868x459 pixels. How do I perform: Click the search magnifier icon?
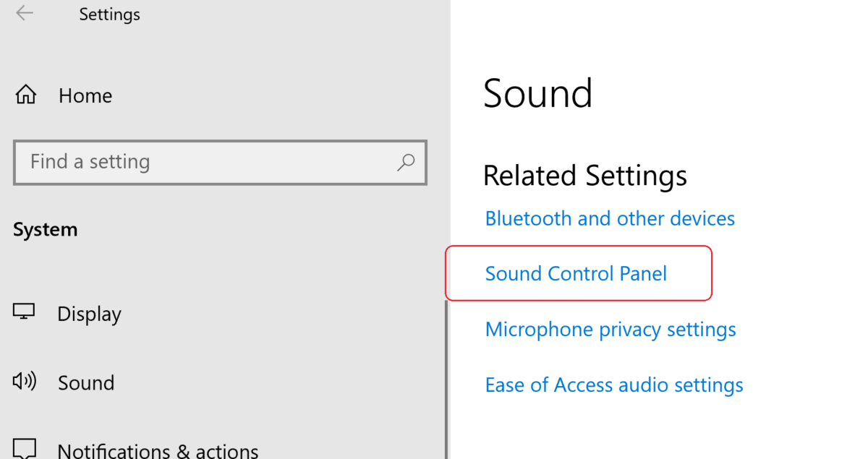point(405,163)
